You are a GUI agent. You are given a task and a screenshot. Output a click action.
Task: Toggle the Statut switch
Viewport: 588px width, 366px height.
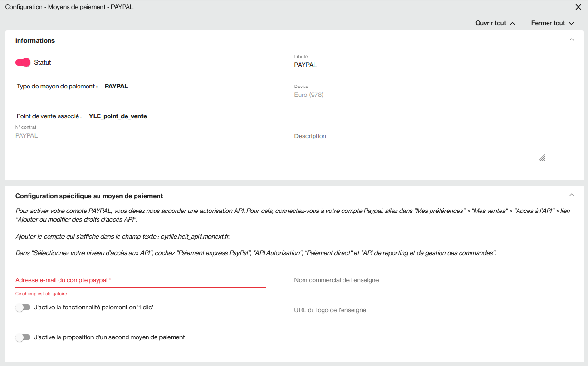point(23,63)
